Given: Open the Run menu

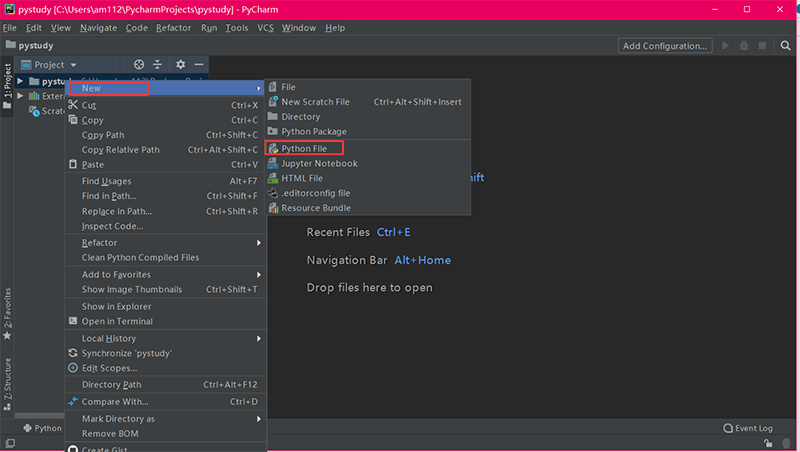Looking at the screenshot, I should (x=209, y=28).
